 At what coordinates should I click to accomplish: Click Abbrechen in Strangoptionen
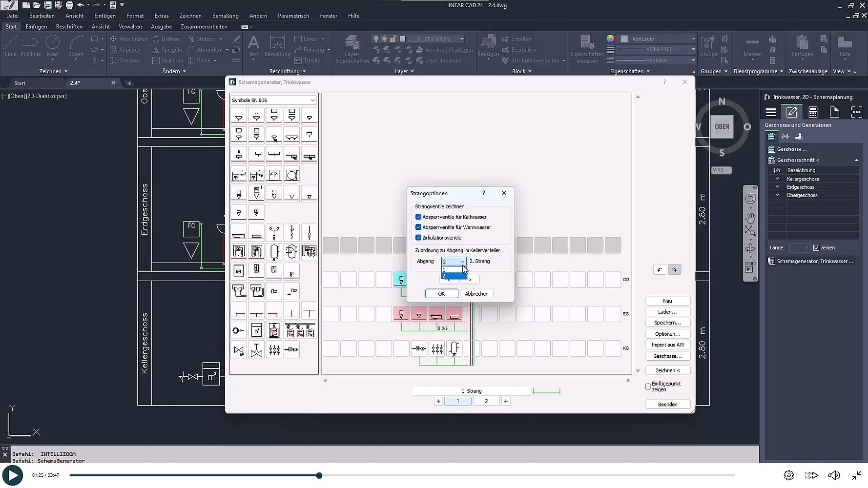(x=476, y=294)
